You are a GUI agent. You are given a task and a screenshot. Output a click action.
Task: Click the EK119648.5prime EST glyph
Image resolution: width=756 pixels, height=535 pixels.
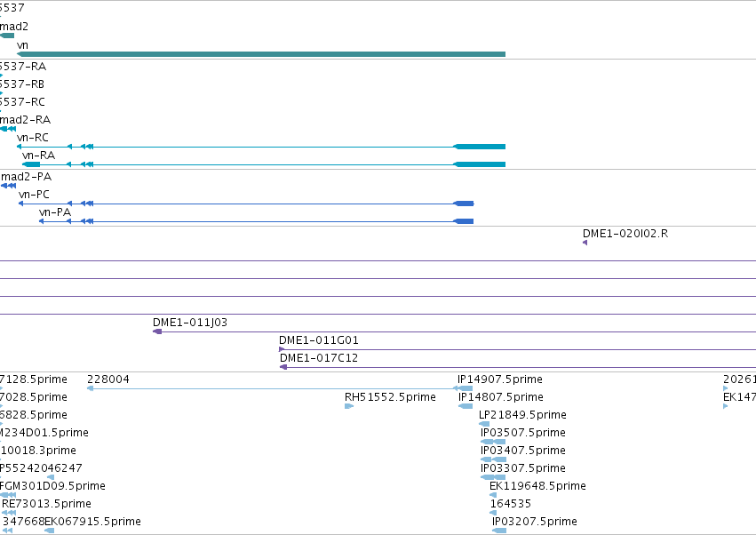(x=493, y=495)
